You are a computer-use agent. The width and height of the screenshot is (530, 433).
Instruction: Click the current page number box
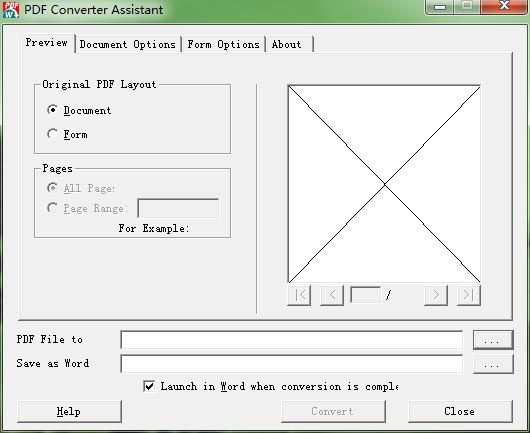click(x=365, y=295)
